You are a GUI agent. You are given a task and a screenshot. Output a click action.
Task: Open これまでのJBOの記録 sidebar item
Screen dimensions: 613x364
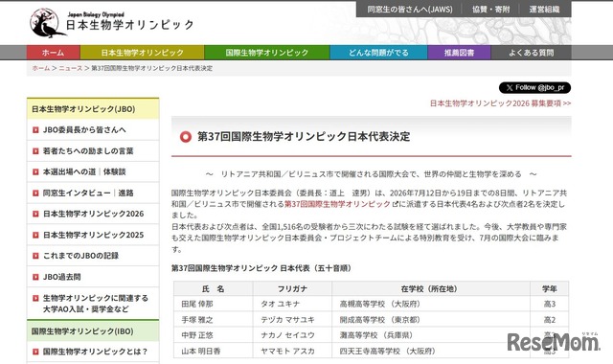(93, 256)
